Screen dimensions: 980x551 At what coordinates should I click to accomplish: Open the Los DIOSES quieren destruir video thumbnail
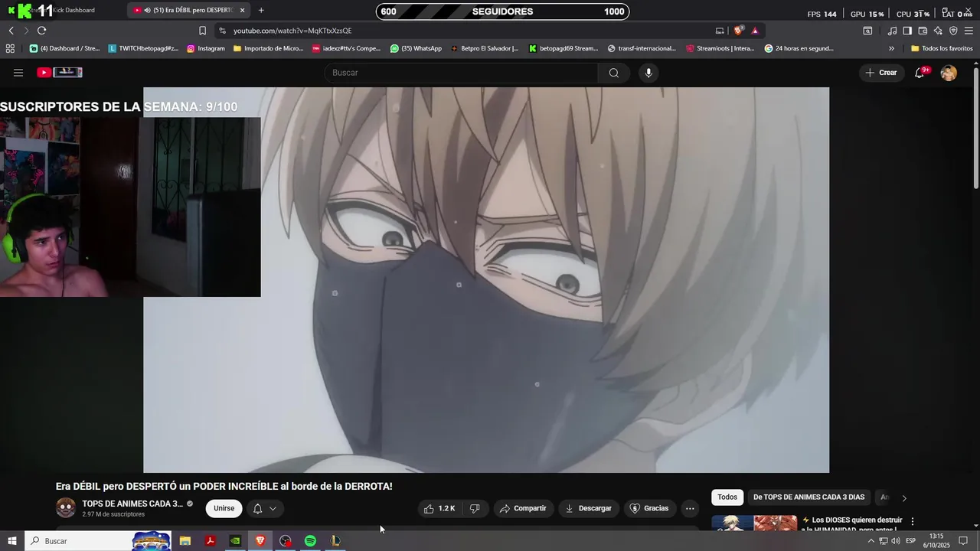pyautogui.click(x=754, y=523)
